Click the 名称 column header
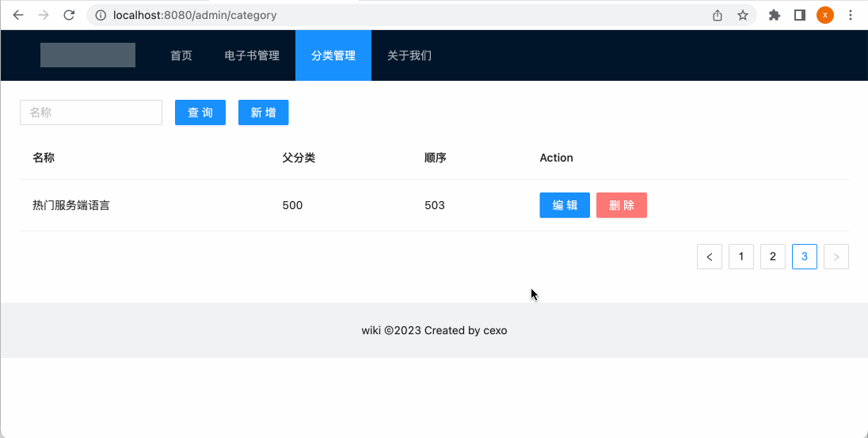This screenshot has height=438, width=868. pyautogui.click(x=44, y=158)
